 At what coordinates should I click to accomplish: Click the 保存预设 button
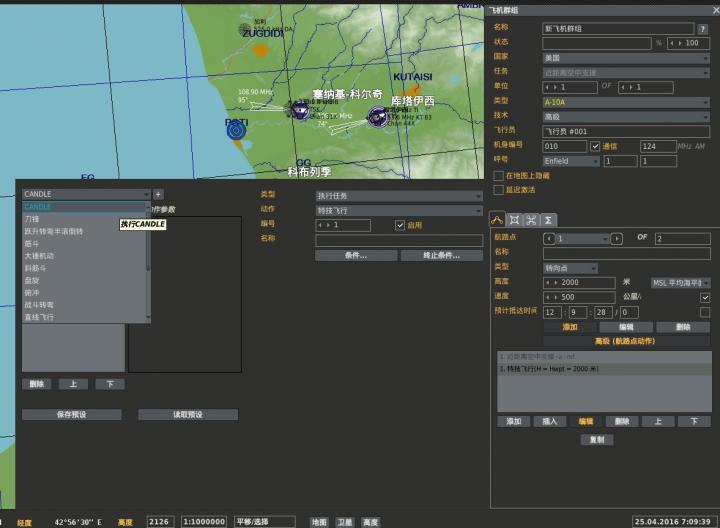point(72,414)
